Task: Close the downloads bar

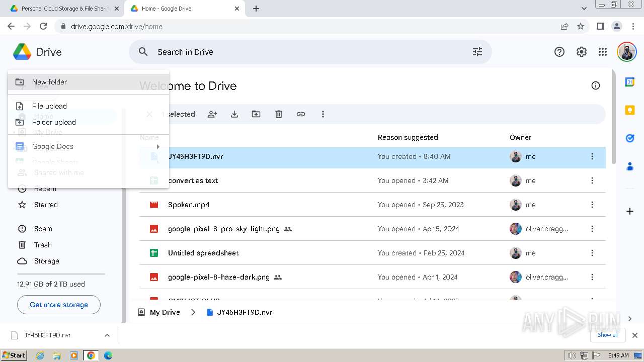Action: 635,335
